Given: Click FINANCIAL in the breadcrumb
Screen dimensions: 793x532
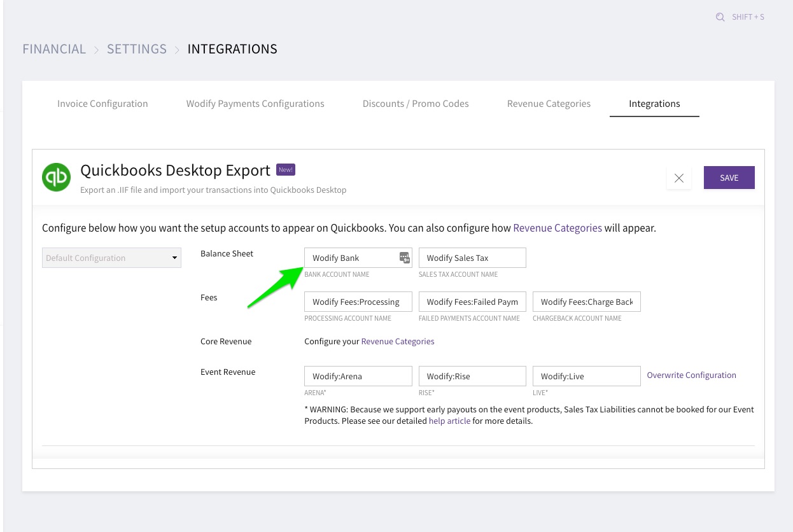Looking at the screenshot, I should click(x=54, y=49).
